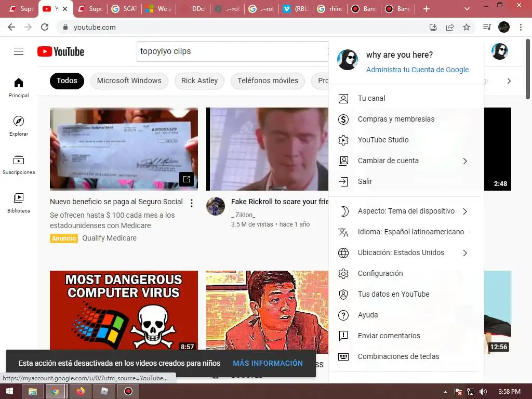The image size is (532, 399).
Task: Open YouTube Studio from account menu
Action: (x=406, y=140)
